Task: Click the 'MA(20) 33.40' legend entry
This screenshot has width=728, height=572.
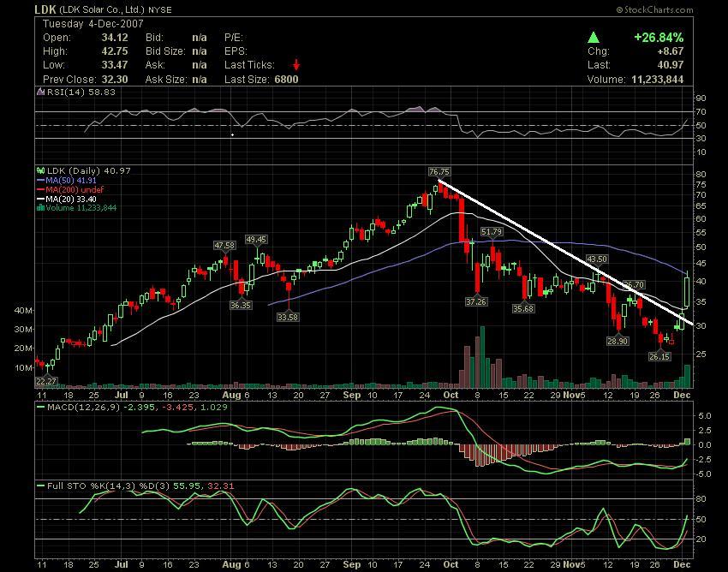Action: [71, 199]
